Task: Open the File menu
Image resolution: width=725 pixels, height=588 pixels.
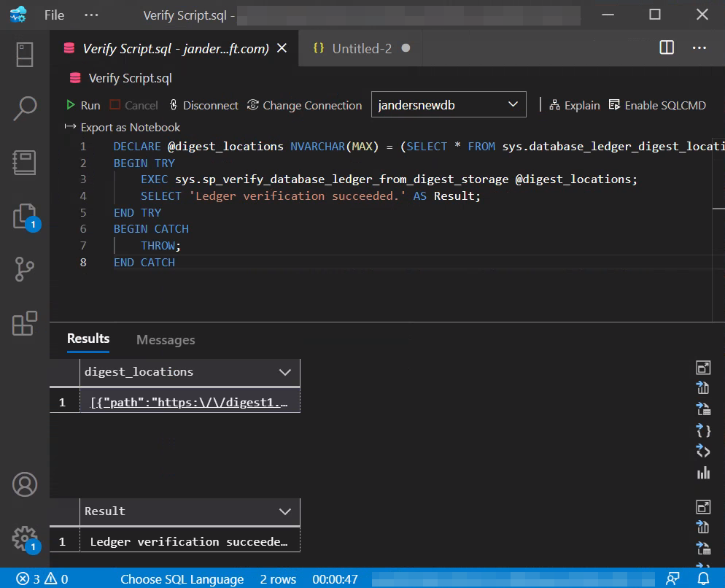Action: coord(53,14)
